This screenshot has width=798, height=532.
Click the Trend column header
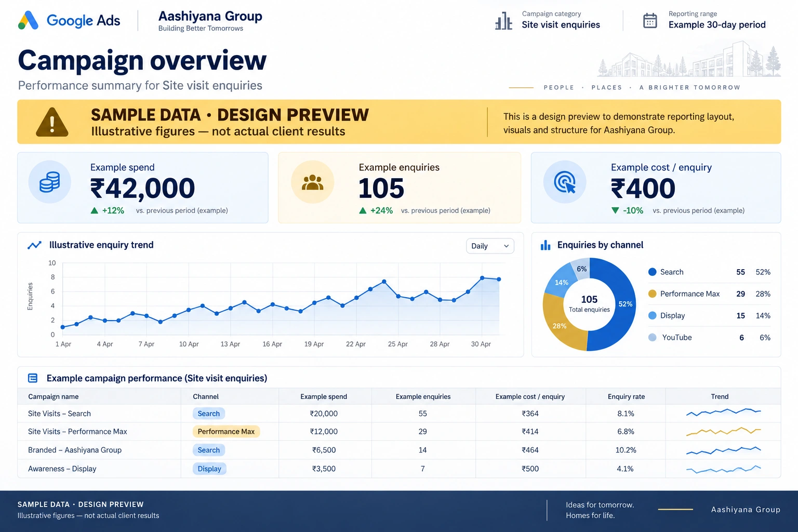(720, 396)
